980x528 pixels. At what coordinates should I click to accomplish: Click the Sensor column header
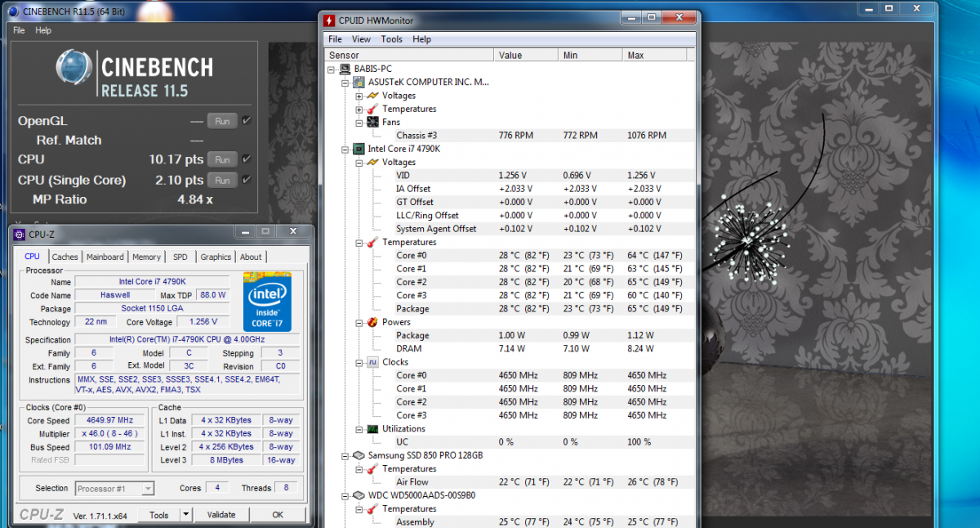tap(409, 56)
